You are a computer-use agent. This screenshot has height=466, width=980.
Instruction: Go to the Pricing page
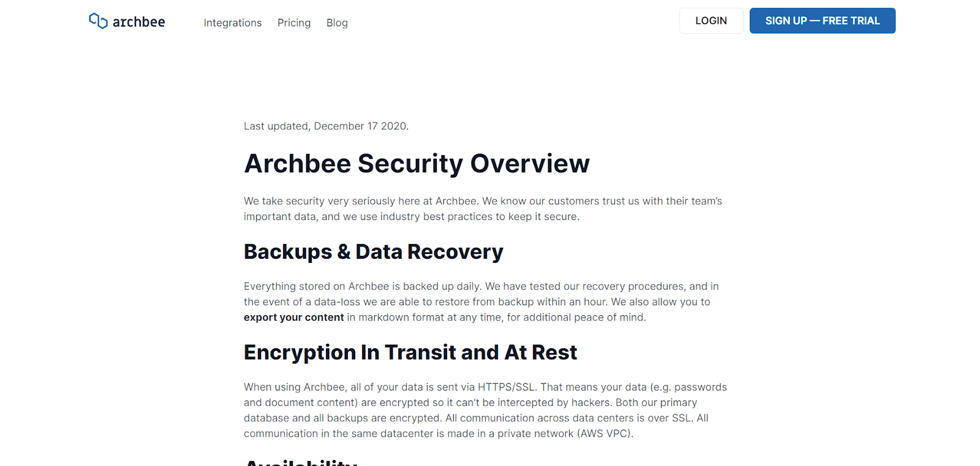pyautogui.click(x=294, y=23)
